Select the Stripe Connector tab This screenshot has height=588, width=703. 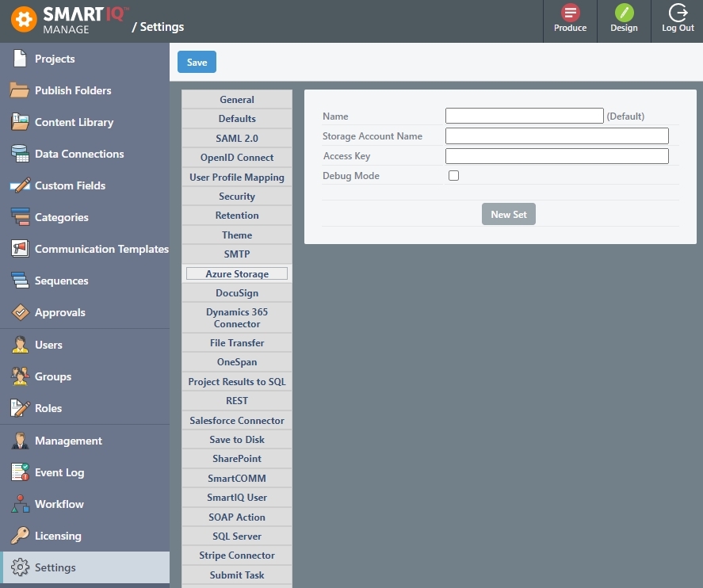pyautogui.click(x=237, y=556)
